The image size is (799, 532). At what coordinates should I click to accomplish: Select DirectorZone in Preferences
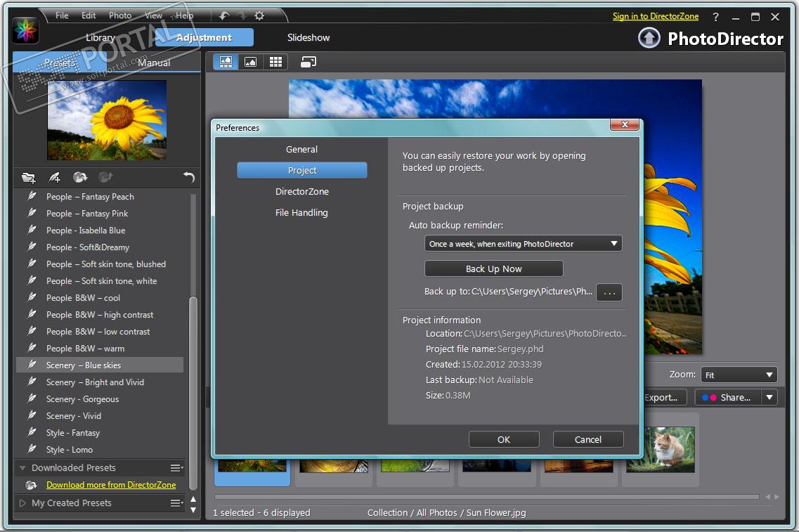tap(301, 192)
